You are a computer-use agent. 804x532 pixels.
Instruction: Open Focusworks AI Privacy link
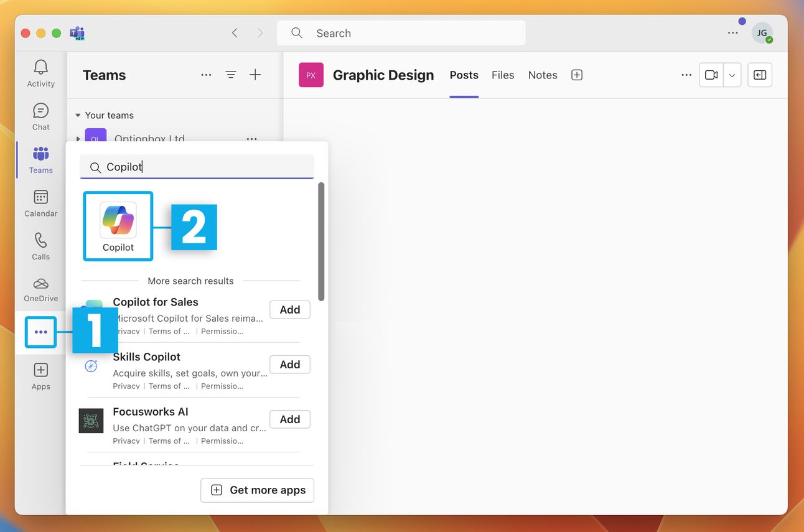[x=126, y=441]
